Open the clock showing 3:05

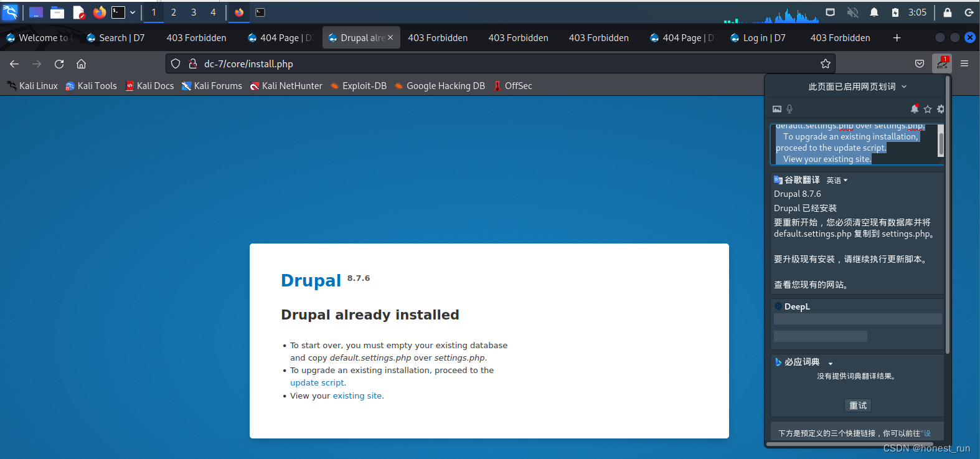(x=917, y=12)
